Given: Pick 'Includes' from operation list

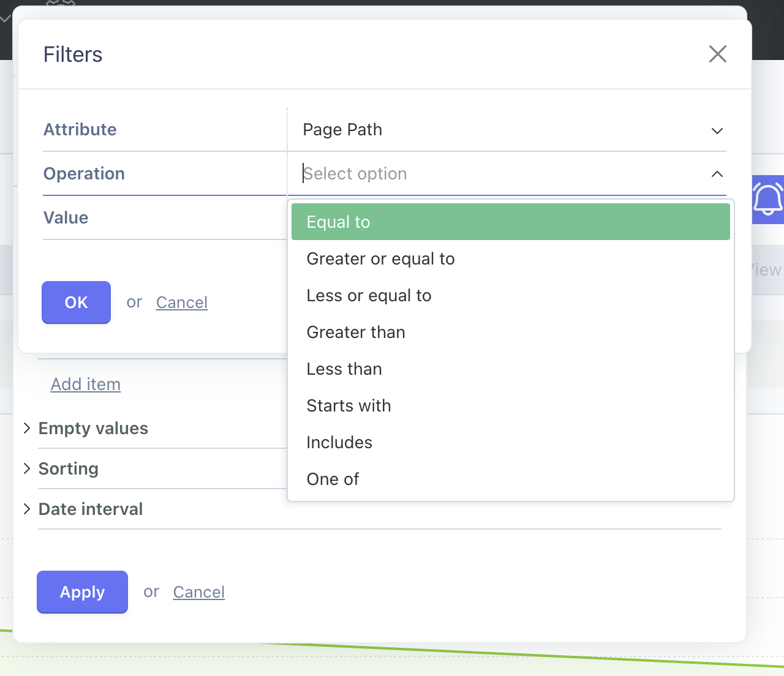Looking at the screenshot, I should (339, 443).
